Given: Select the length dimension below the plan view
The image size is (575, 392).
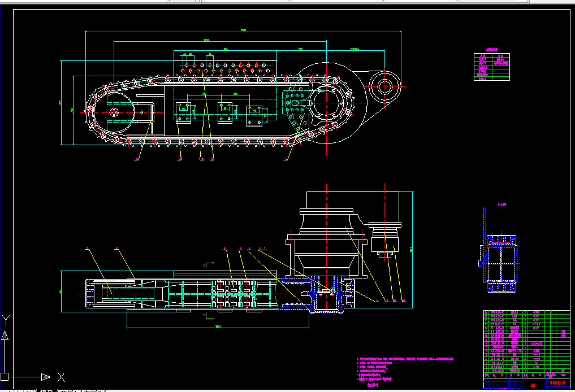Looking at the screenshot, I should [x=218, y=326].
